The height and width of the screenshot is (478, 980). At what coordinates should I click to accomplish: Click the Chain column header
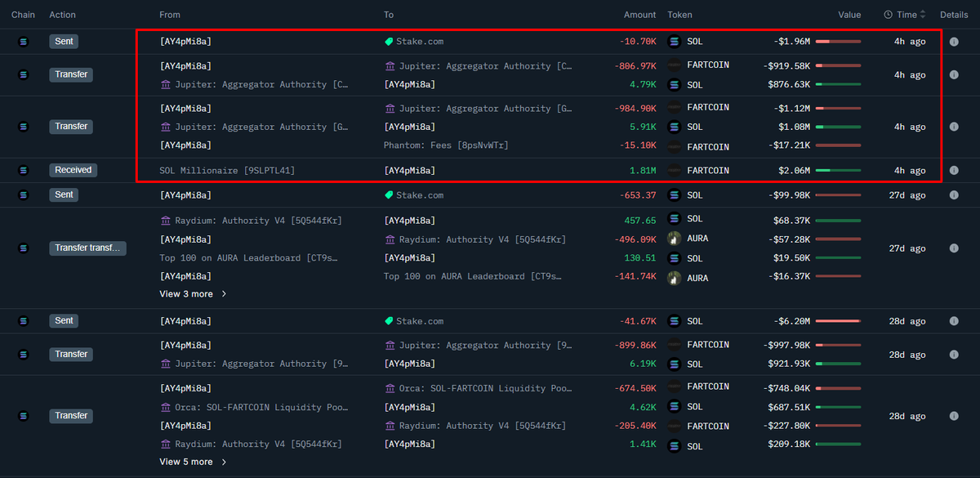(23, 15)
